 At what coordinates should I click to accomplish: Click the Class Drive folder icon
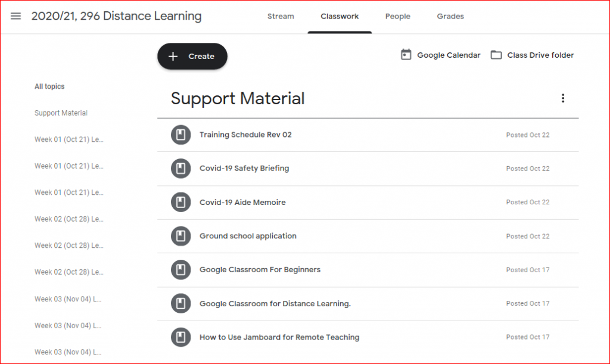coord(496,55)
